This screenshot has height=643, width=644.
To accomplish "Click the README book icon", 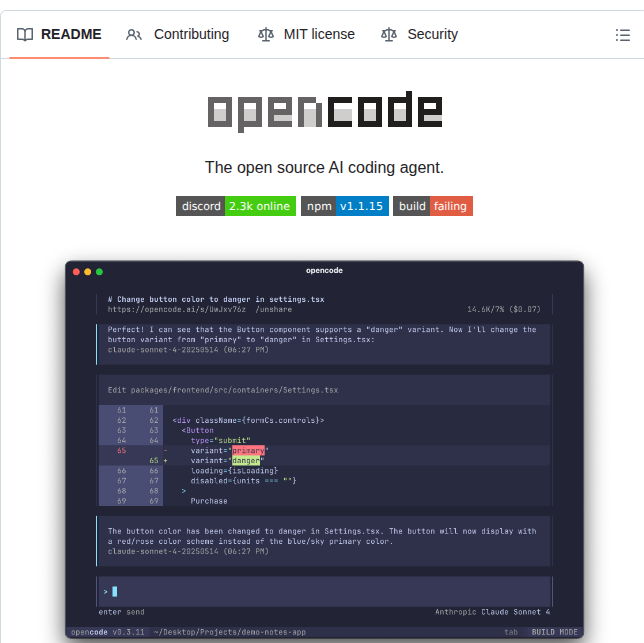I will 25,34.
